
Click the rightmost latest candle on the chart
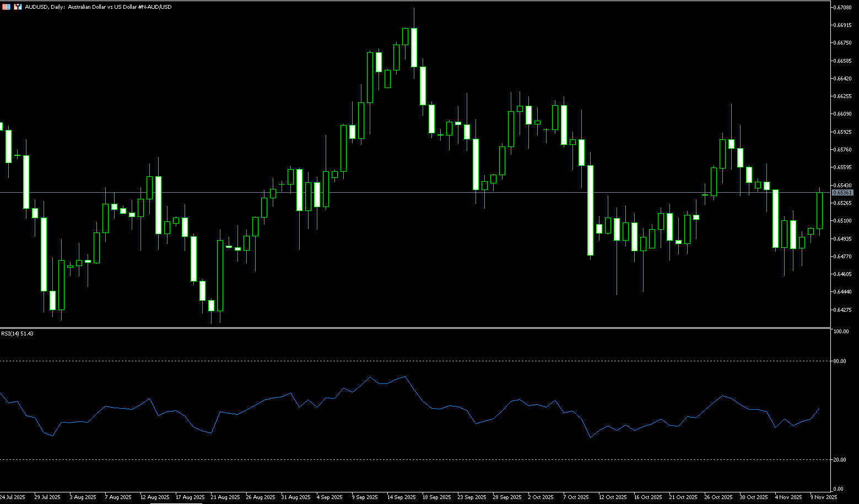click(819, 210)
